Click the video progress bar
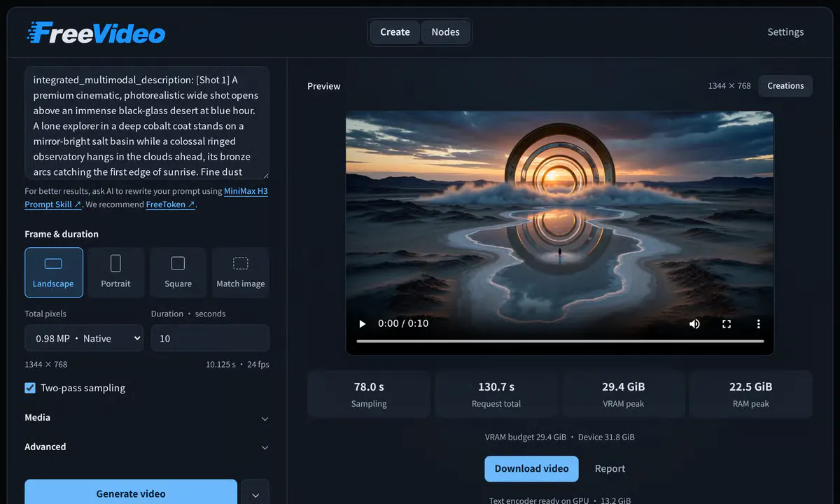The width and height of the screenshot is (840, 504). [560, 342]
